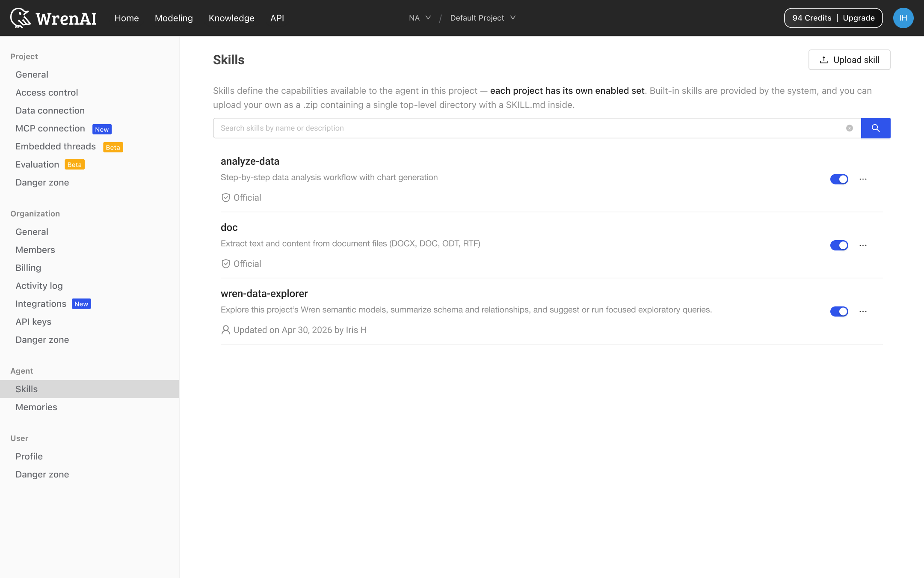The width and height of the screenshot is (924, 578).
Task: Click "Step-by-step data analysis workflow" description
Action: (329, 177)
